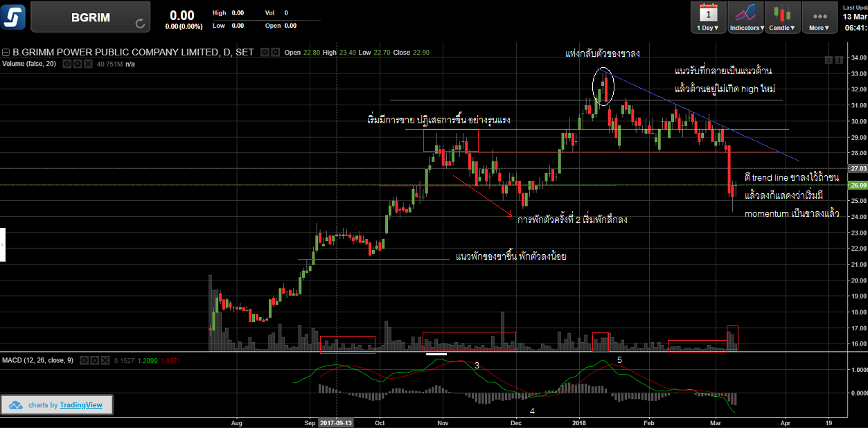Screen dimensions: 868x428
Task: Open the TradingView link
Action: pyautogui.click(x=81, y=405)
